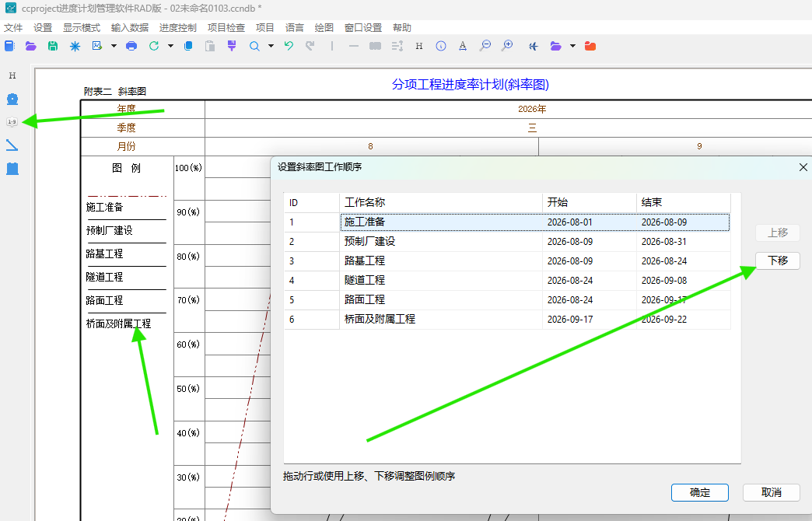Image resolution: width=812 pixels, height=521 pixels.
Task: Expand dropdown arrow beside second purple folder
Action: point(572,46)
